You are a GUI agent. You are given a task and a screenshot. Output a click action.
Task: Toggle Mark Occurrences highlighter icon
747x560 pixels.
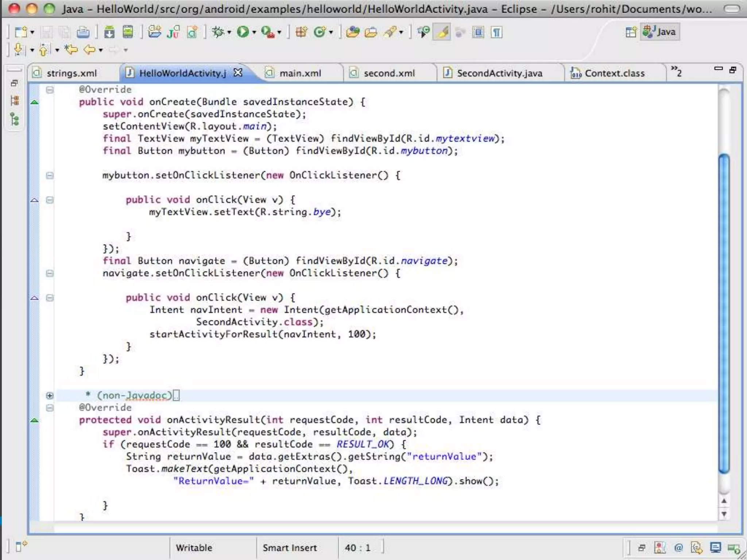point(442,32)
